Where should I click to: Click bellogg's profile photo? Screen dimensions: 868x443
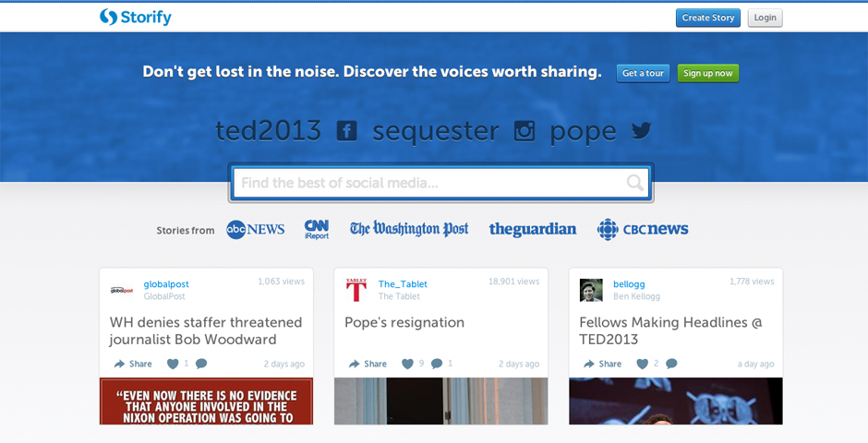pos(591,291)
